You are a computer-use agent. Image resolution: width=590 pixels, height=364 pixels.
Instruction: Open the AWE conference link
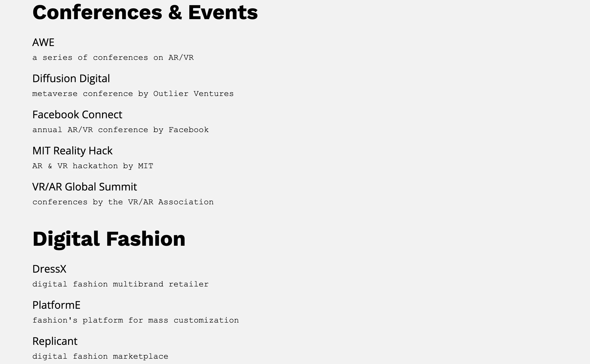point(43,42)
